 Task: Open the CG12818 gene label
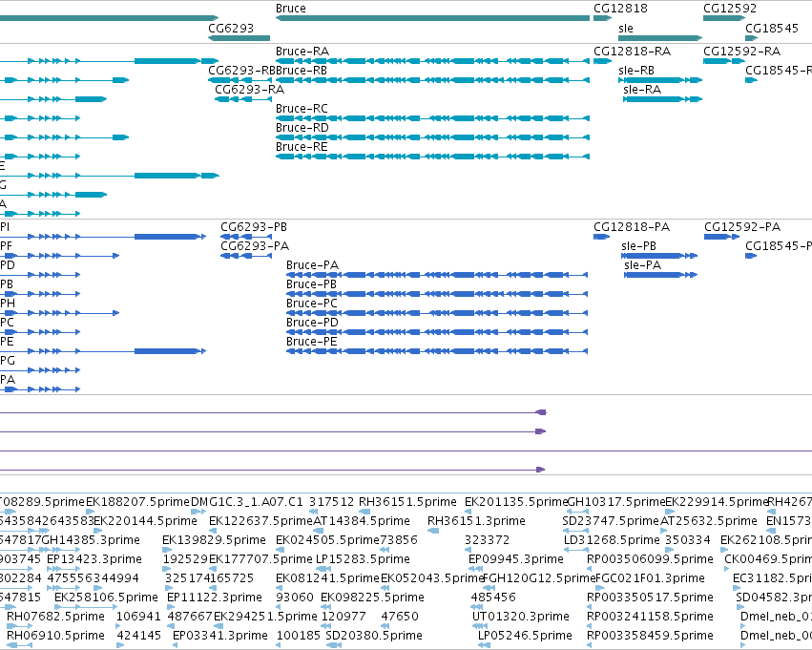tap(620, 9)
